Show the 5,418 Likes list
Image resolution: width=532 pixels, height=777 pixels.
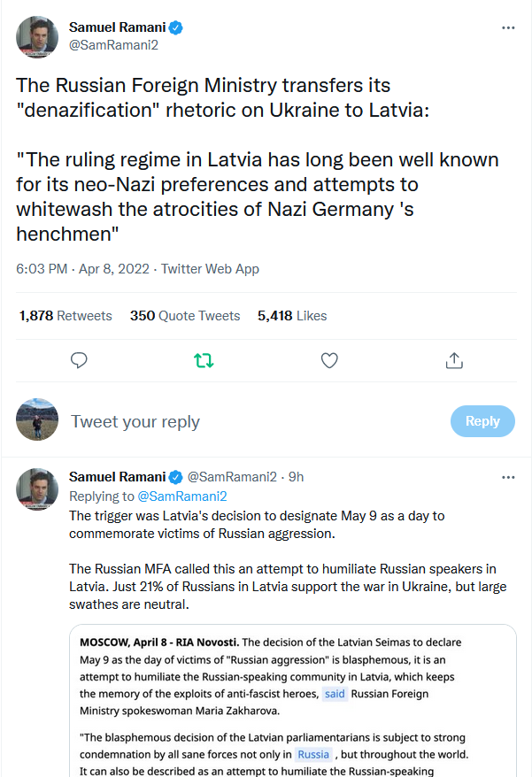pos(292,316)
